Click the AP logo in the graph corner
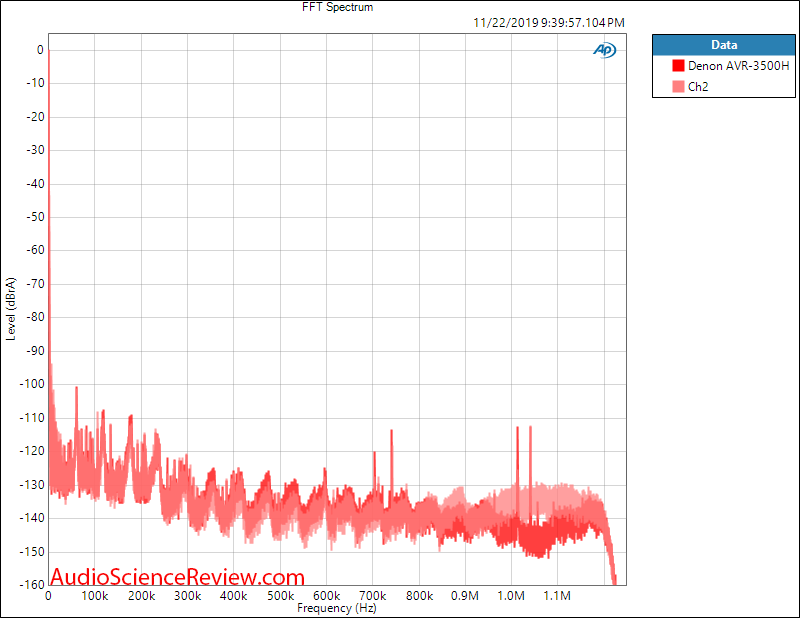The width and height of the screenshot is (800, 618). (x=605, y=50)
